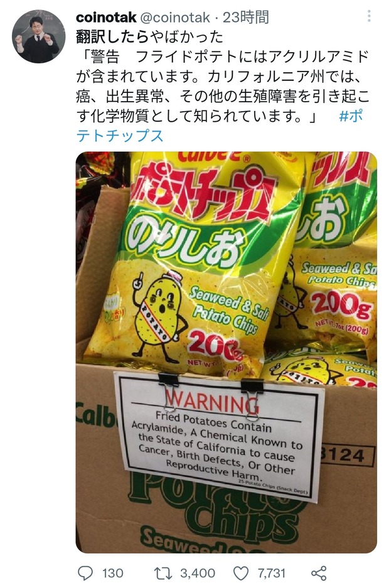Image resolution: width=389 pixels, height=588 pixels.
Task: Follow the #ポ hashtag start link
Action: pyautogui.click(x=351, y=116)
